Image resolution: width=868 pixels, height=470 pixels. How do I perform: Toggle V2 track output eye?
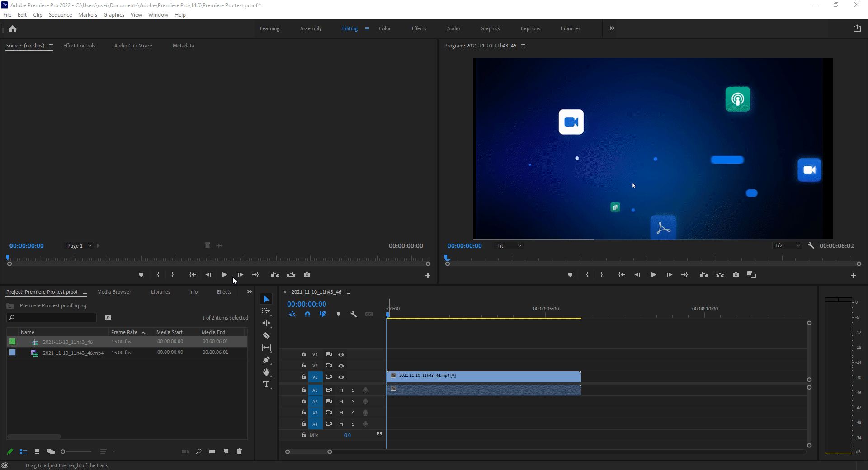click(341, 366)
